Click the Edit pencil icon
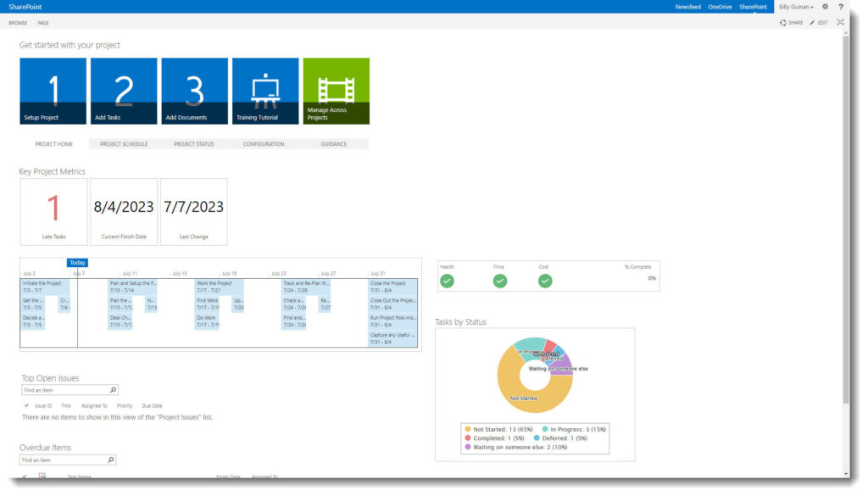 point(812,22)
